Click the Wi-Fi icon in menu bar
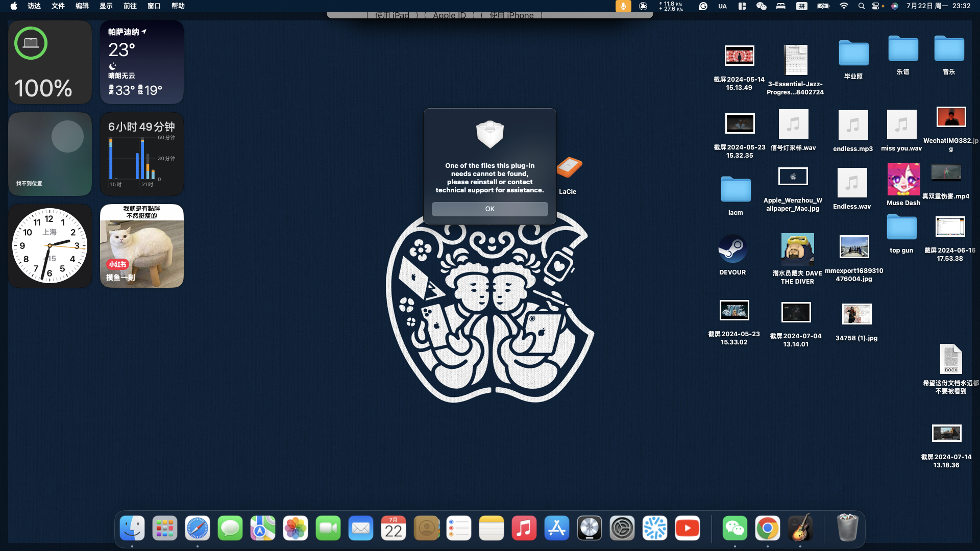 click(844, 6)
